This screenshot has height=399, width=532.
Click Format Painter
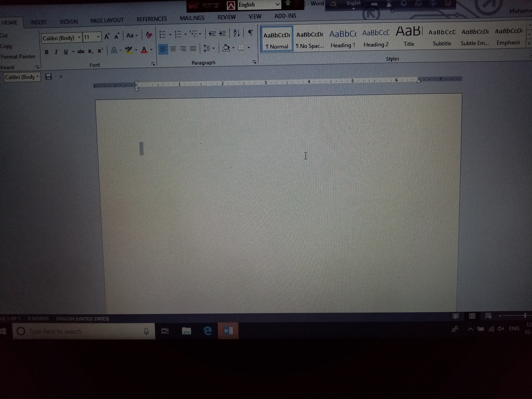point(18,57)
